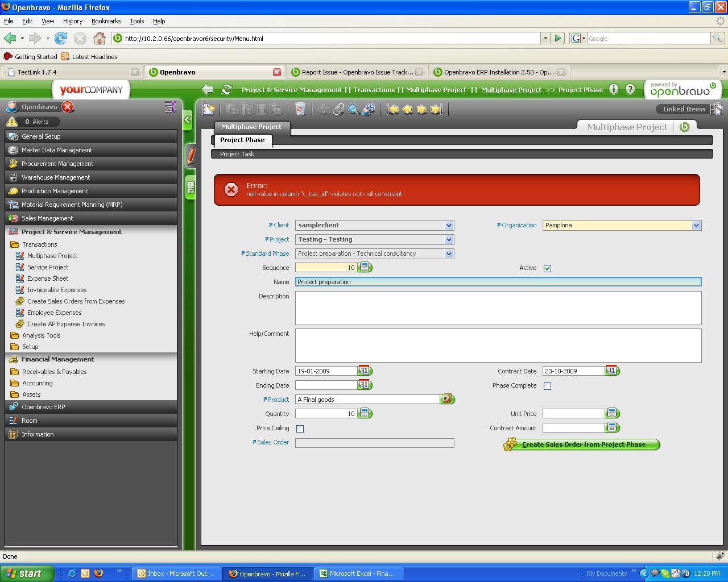Click the Search magnifier toolbar icon
Viewport: 728px width, 582px height.
(x=353, y=109)
